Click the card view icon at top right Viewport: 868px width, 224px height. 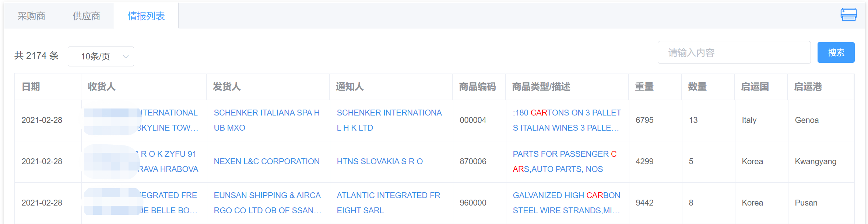(x=848, y=14)
